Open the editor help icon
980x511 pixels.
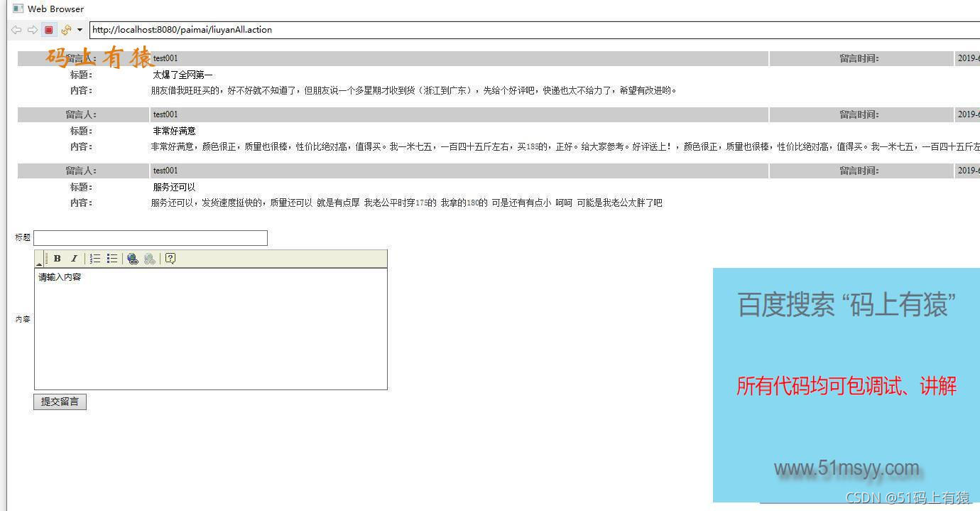pos(170,258)
